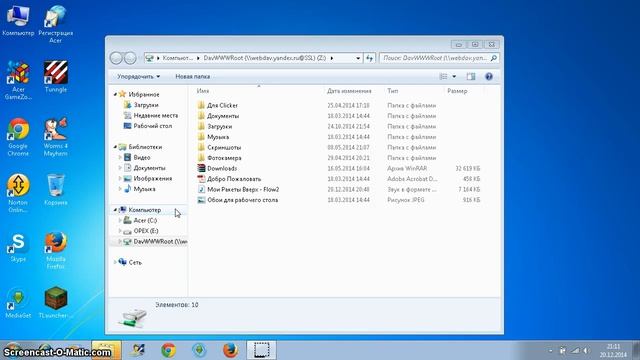Open the Корзина recycle bin icon
The width and height of the screenshot is (640, 360).
[x=56, y=189]
